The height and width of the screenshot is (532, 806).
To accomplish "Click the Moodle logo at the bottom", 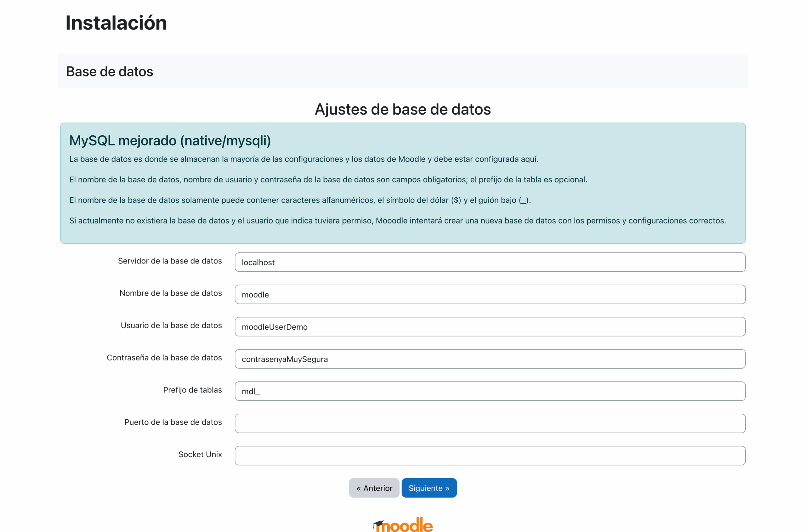I will (403, 524).
